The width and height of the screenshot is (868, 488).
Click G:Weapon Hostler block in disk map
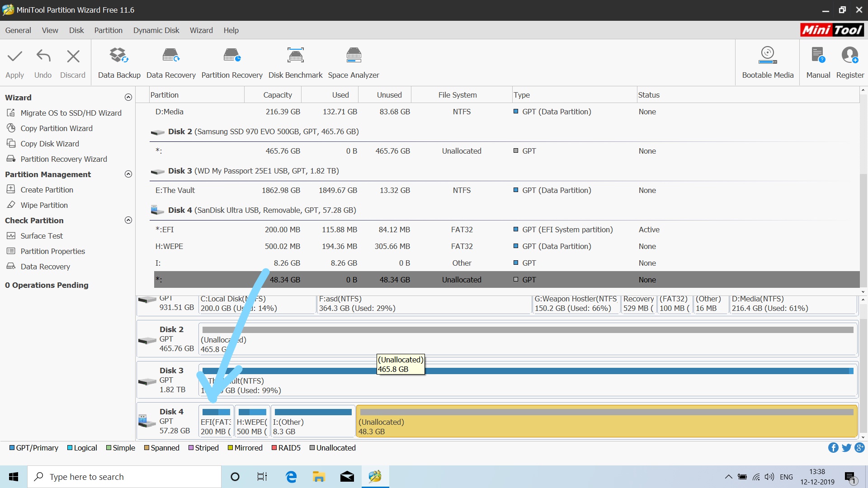pyautogui.click(x=576, y=304)
